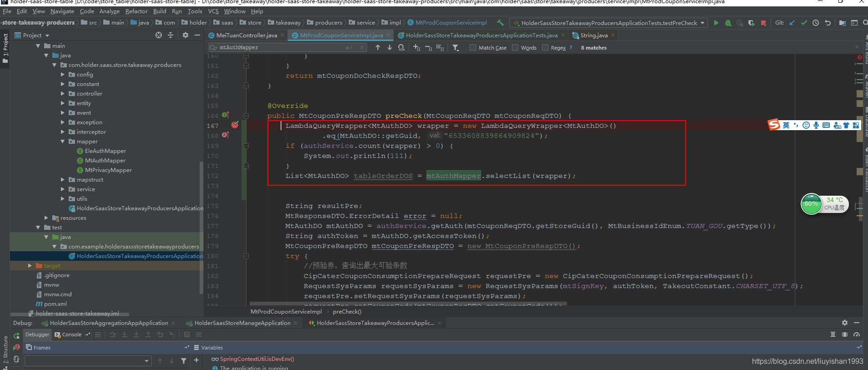Screen dimensions: 868x370
Task: Toggle the Words checkbox
Action: [515, 47]
